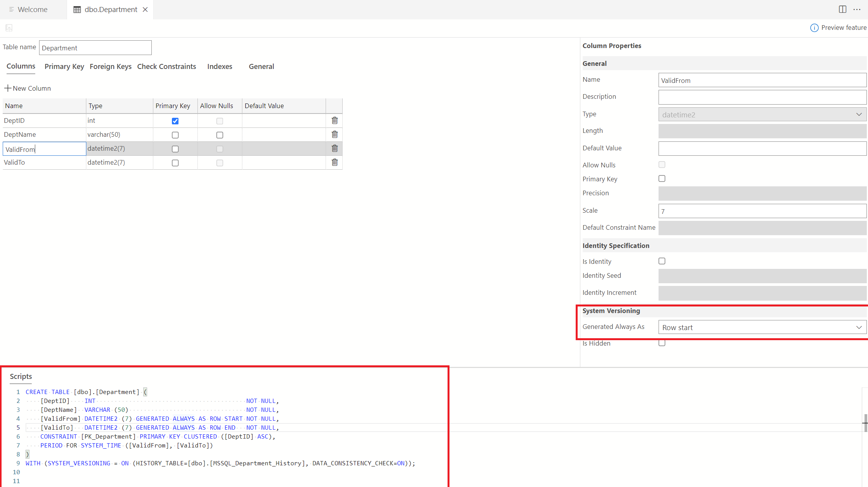Click the delete icon for ValidFrom column
This screenshot has height=487, width=868.
(x=335, y=148)
